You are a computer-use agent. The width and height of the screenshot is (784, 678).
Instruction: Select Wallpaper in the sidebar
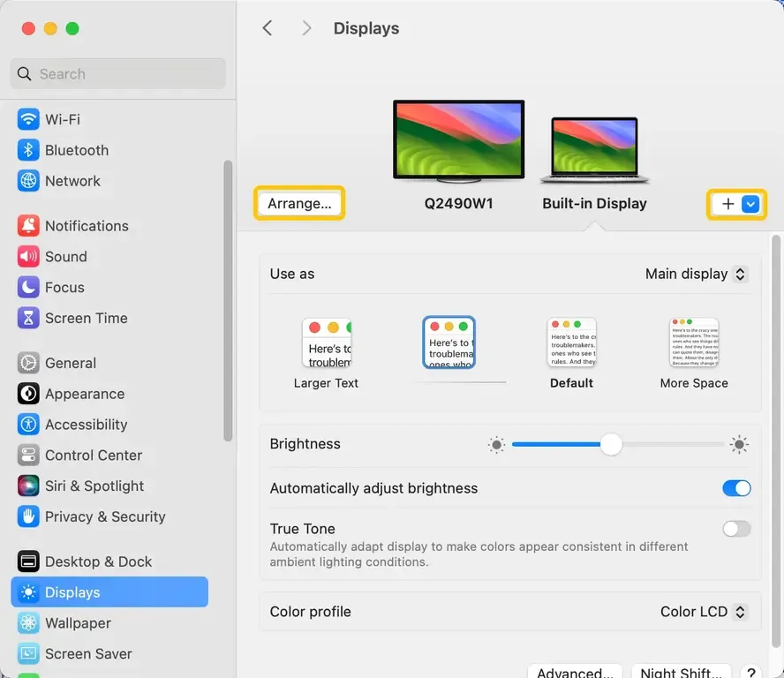109,623
